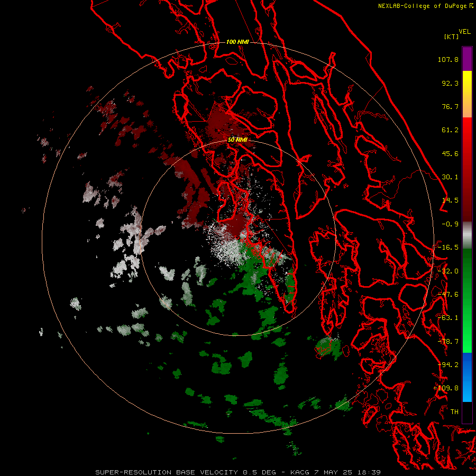
Task: Select the 92.3 scale value
Action: (x=450, y=83)
